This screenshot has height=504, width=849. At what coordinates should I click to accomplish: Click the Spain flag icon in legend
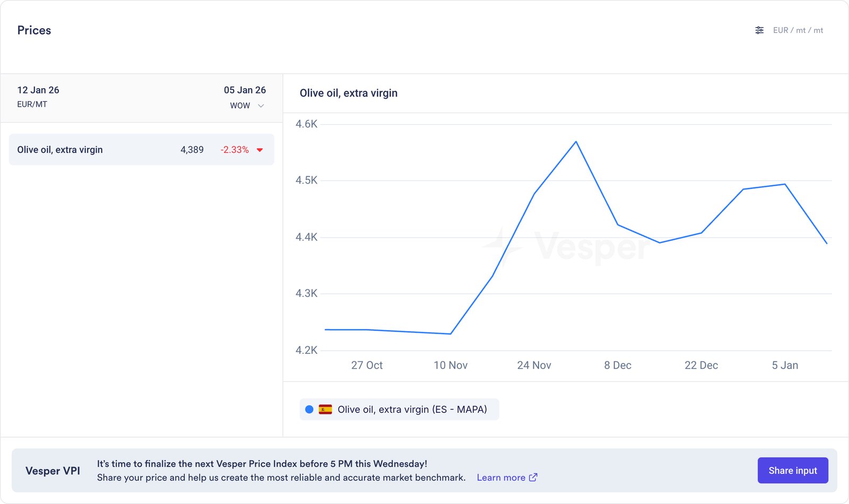(x=325, y=410)
